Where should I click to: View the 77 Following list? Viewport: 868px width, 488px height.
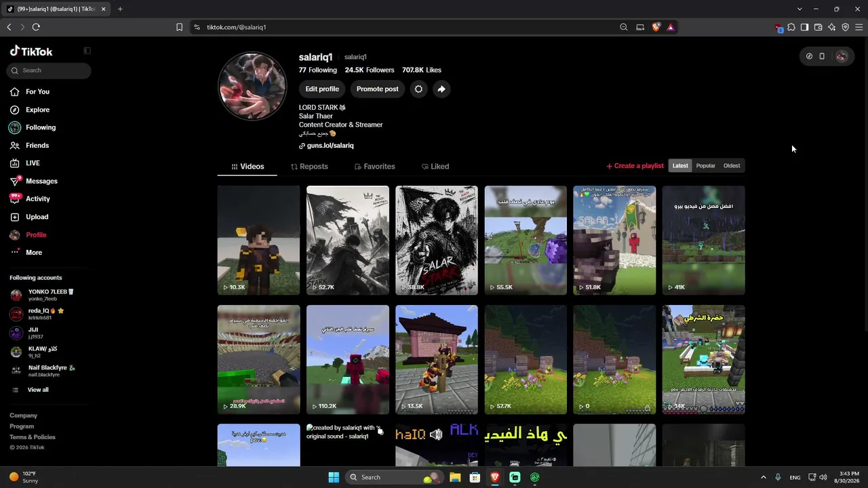pyautogui.click(x=318, y=70)
